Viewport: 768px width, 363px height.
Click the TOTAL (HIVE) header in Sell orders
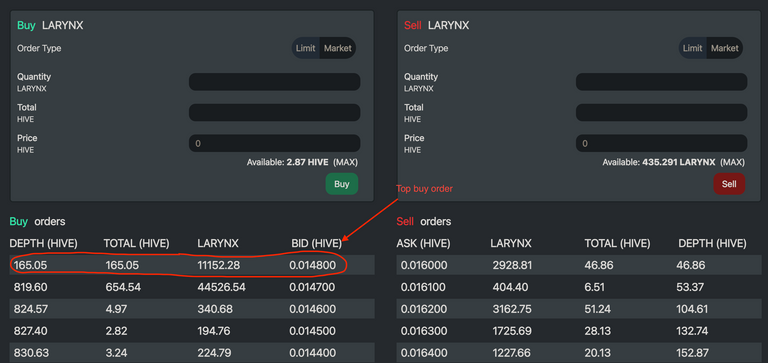pyautogui.click(x=617, y=243)
